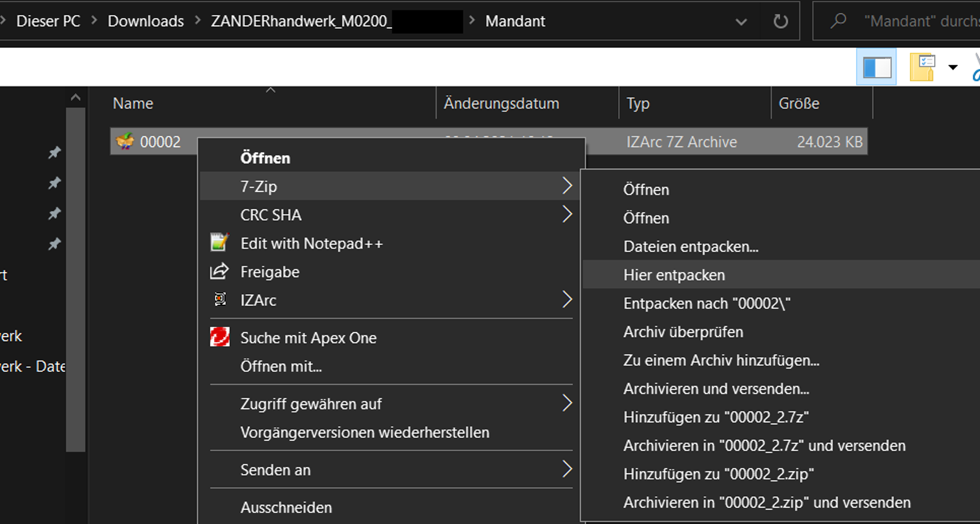Image resolution: width=980 pixels, height=524 pixels.
Task: Click the search magnifier icon
Action: click(839, 21)
